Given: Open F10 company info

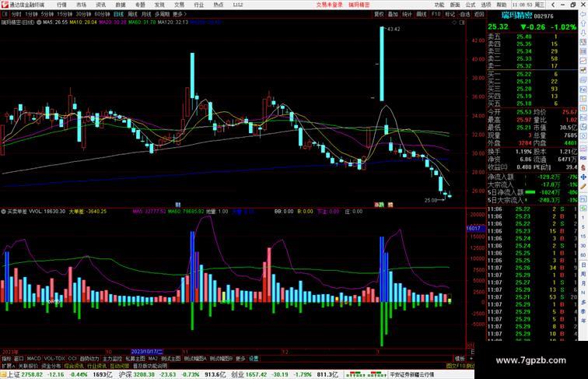Looking at the screenshot, I should click(x=436, y=14).
